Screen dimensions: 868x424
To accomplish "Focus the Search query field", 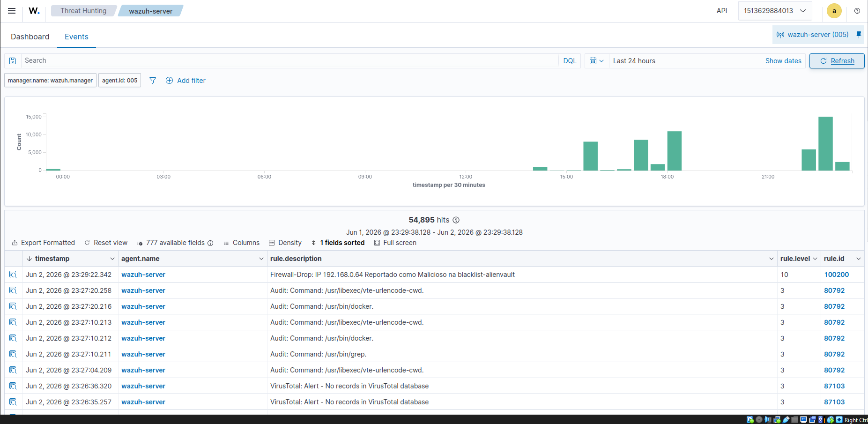I will pyautogui.click(x=289, y=61).
